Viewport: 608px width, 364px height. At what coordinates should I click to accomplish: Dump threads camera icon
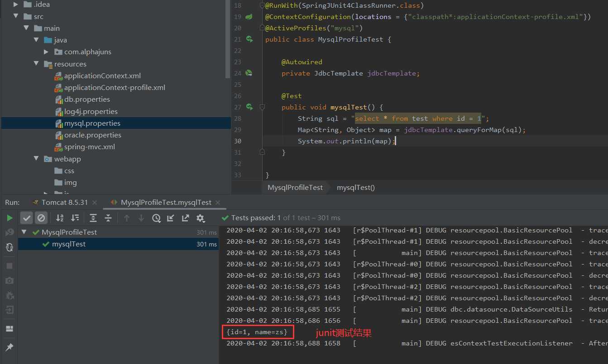coord(10,281)
